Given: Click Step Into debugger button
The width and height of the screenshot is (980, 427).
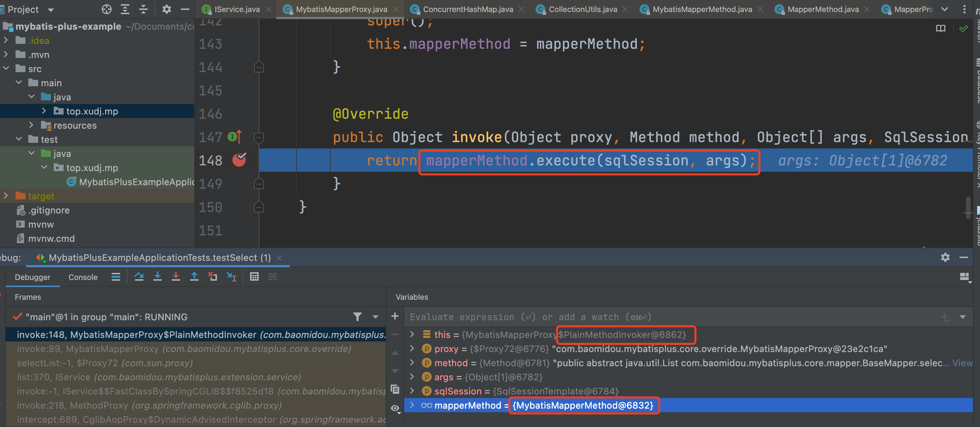Looking at the screenshot, I should coord(157,277).
